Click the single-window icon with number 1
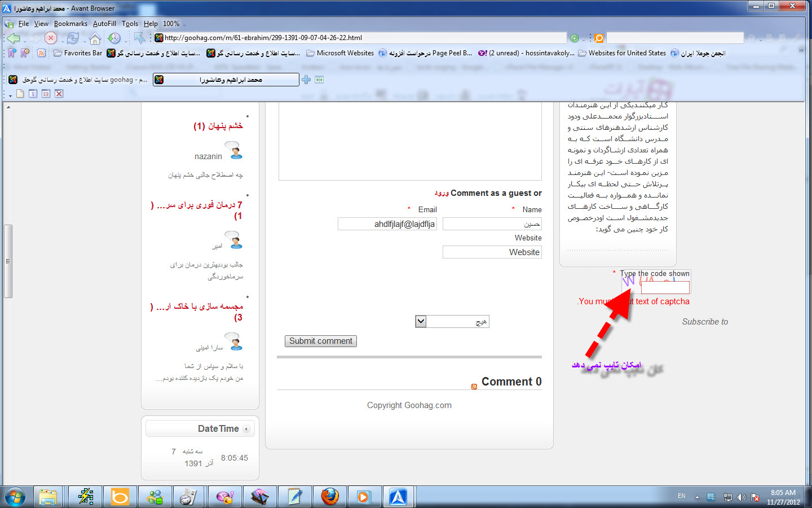The image size is (812, 508). click(x=33, y=94)
